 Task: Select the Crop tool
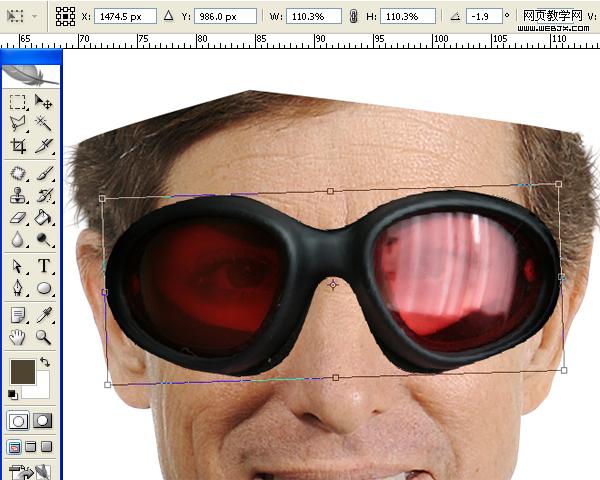[18, 145]
